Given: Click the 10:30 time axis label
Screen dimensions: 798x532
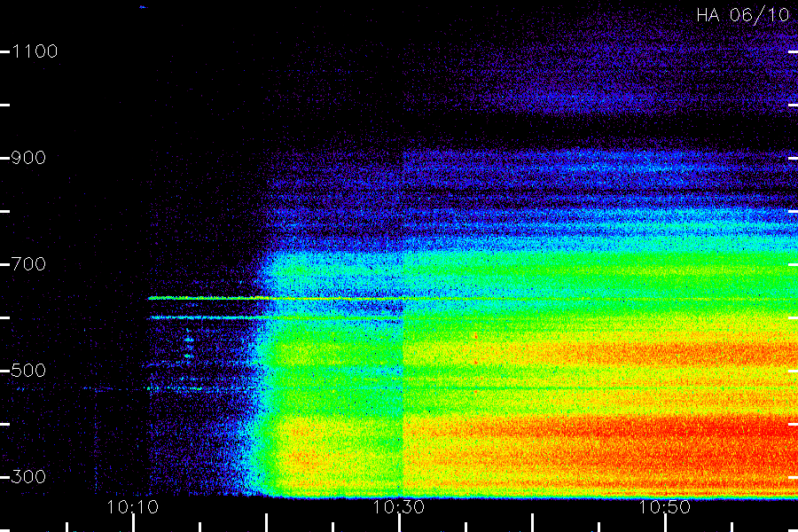Looking at the screenshot, I should pos(399,507).
